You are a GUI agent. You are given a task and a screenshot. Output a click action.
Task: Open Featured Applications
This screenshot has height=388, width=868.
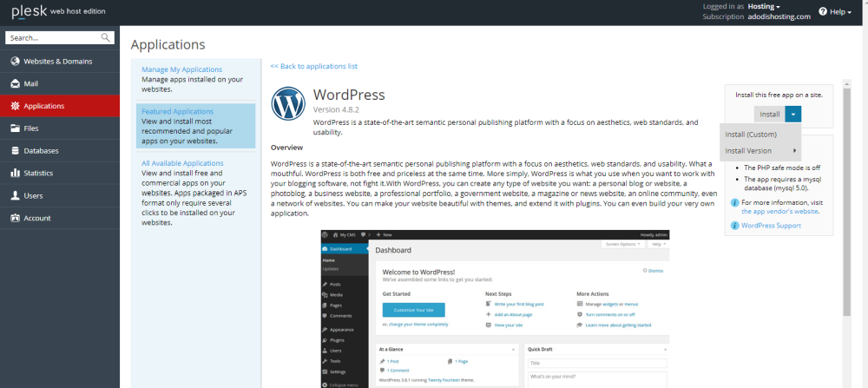(177, 111)
